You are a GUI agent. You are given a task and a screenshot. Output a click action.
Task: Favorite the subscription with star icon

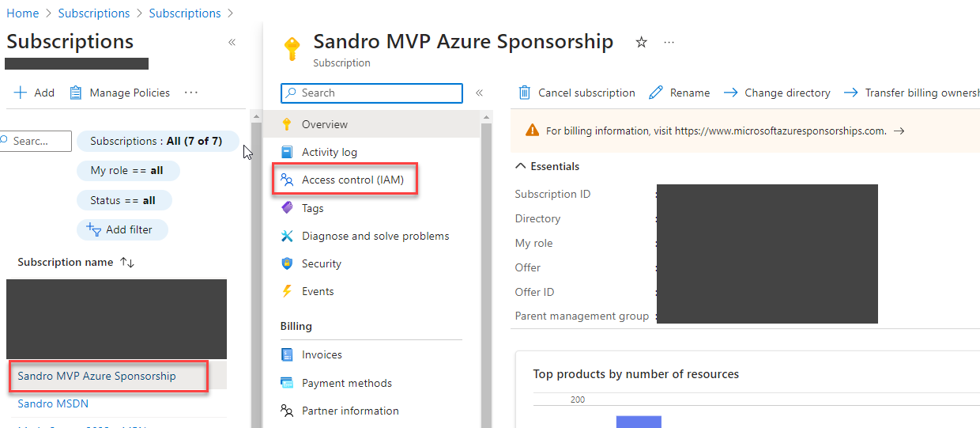[x=642, y=43]
